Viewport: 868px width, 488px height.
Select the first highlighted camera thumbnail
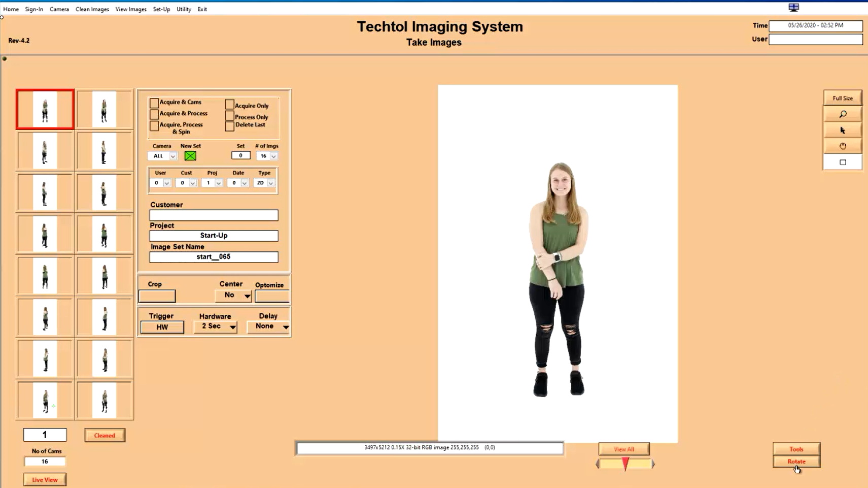45,110
